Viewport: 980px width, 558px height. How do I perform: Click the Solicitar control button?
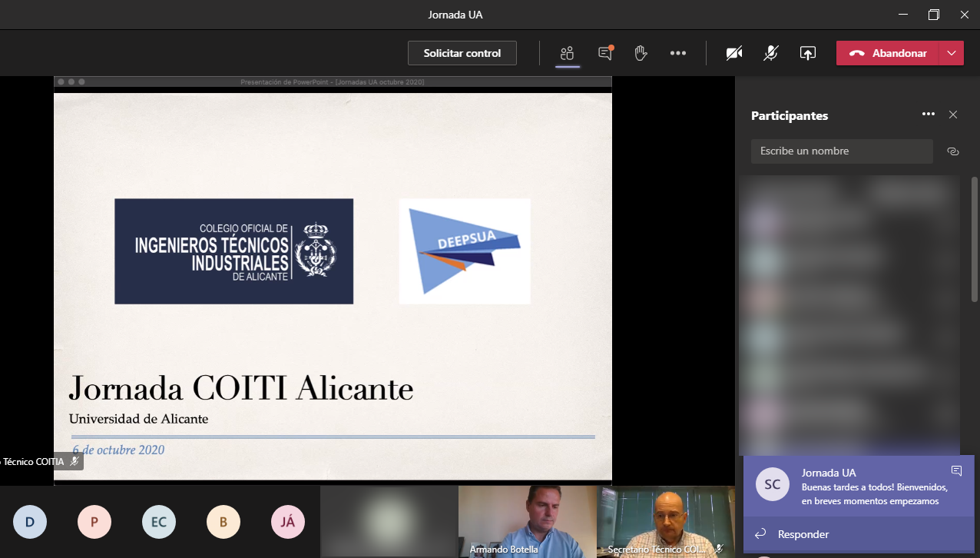pos(462,53)
